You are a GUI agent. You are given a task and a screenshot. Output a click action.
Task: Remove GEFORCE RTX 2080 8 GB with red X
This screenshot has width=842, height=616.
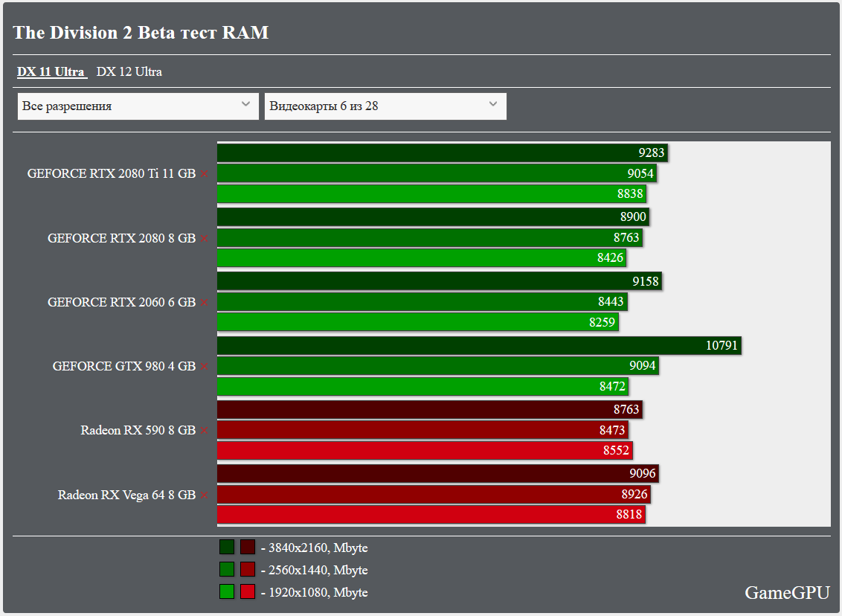tap(204, 239)
